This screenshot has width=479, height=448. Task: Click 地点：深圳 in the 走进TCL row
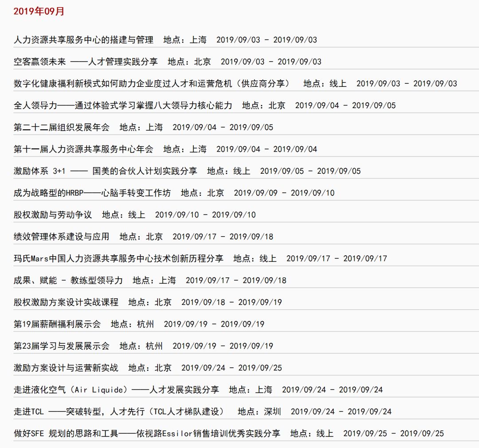259,412
